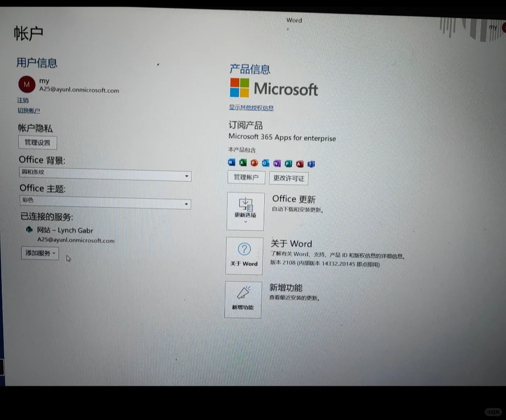Click the PowerPoint icon in product info
The image size is (506, 420).
pos(254,162)
